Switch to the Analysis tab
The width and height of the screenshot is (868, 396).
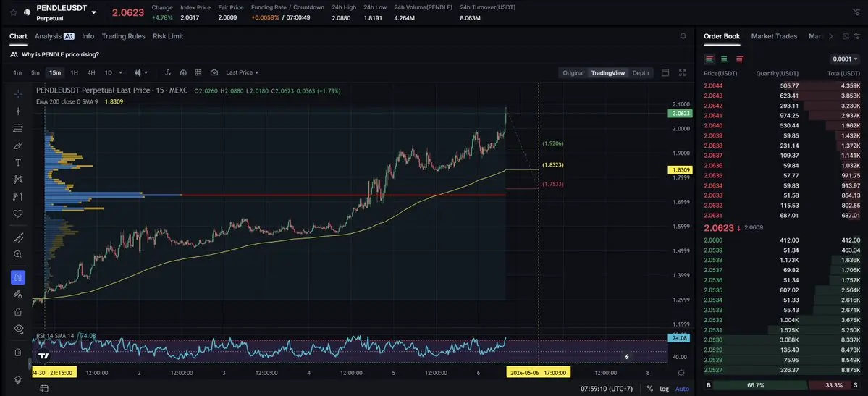click(54, 36)
